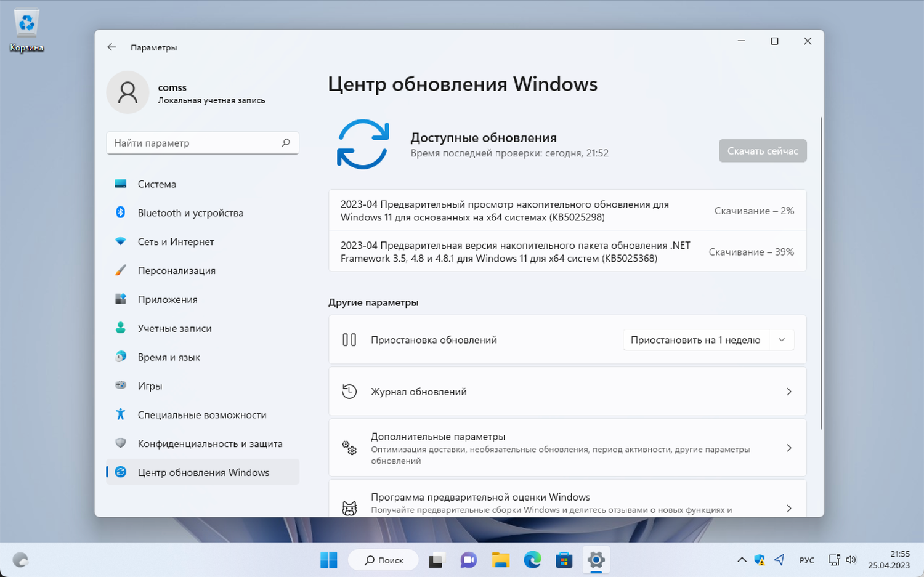Click the Settings gear on the taskbar

tap(596, 560)
